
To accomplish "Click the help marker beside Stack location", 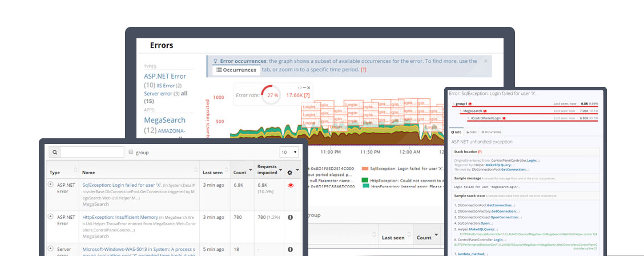I will point(480,152).
